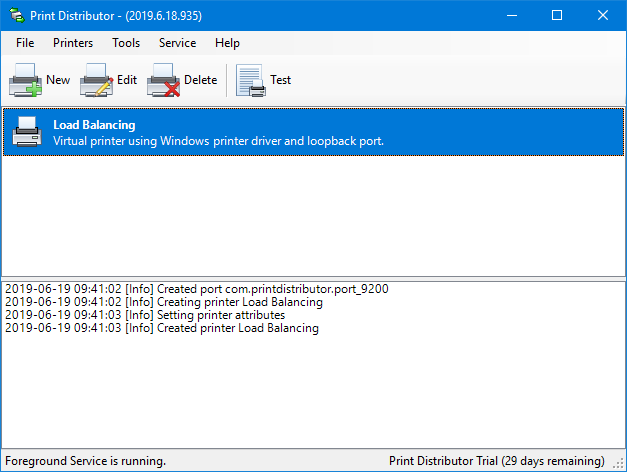Viewport: 627px width, 472px height.
Task: Click the 'Created printer Load Balancing' log line
Action: pos(162,328)
